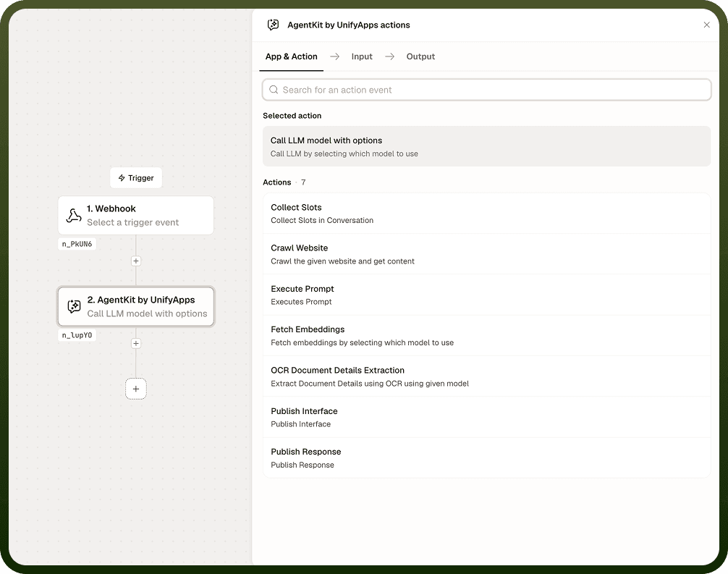Click search magnifier icon in action search

(x=274, y=90)
